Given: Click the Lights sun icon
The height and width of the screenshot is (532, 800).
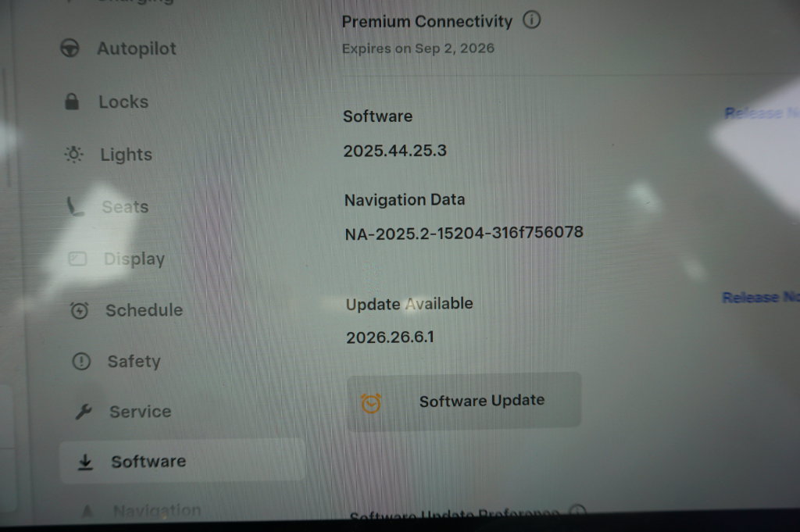Looking at the screenshot, I should click(x=73, y=154).
